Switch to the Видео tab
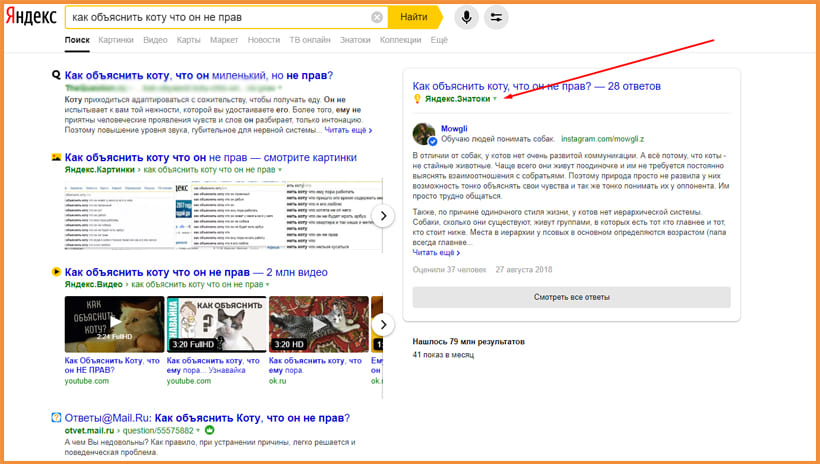Image resolution: width=820 pixels, height=464 pixels. click(x=155, y=40)
